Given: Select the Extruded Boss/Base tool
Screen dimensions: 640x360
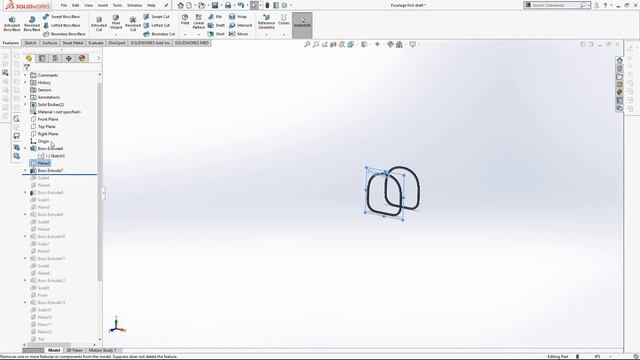Looking at the screenshot, I should click(x=12, y=24).
